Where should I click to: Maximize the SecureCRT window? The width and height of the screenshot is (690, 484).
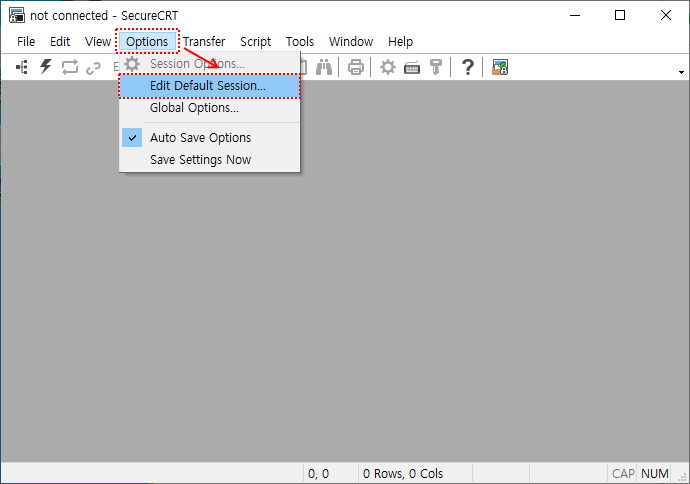click(620, 15)
